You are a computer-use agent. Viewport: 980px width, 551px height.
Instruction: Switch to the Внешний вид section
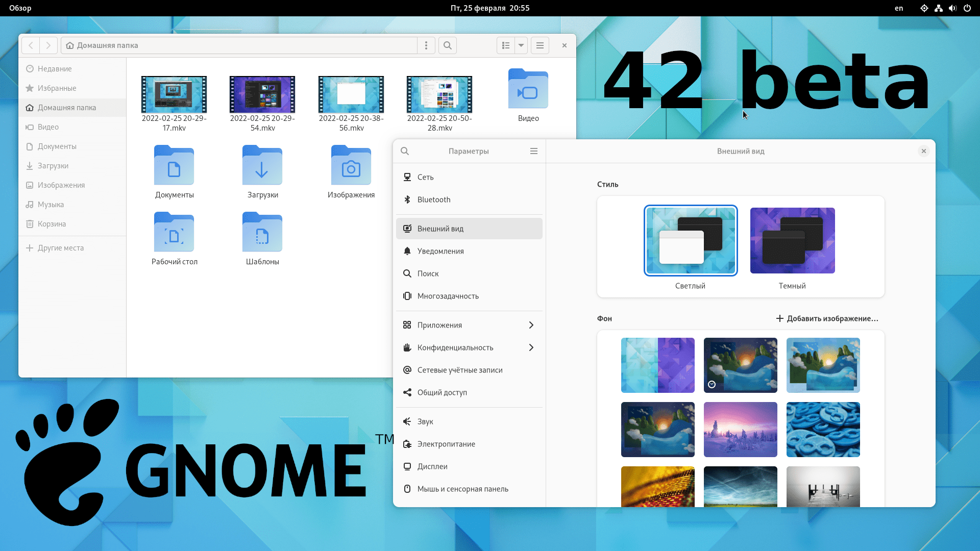pyautogui.click(x=440, y=229)
